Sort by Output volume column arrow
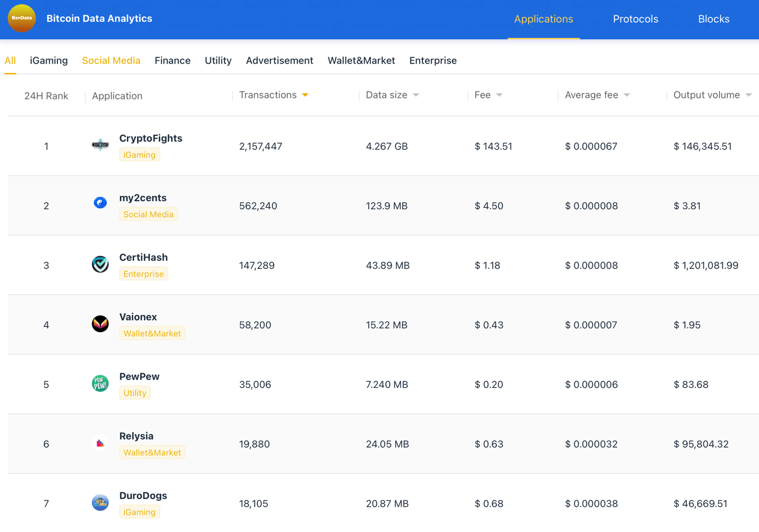The width and height of the screenshot is (759, 532). [749, 95]
